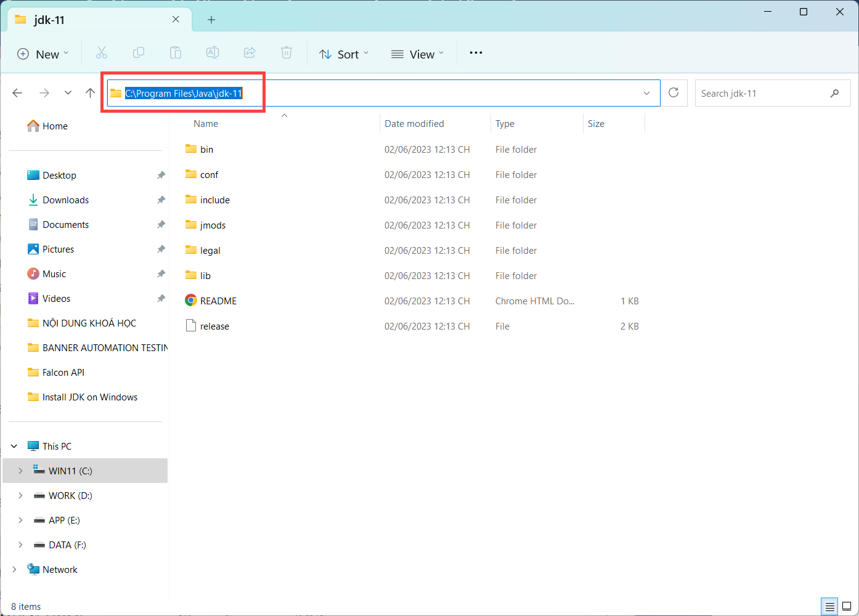Unpin Downloads from quick access
The height and width of the screenshot is (616, 859).
161,200
